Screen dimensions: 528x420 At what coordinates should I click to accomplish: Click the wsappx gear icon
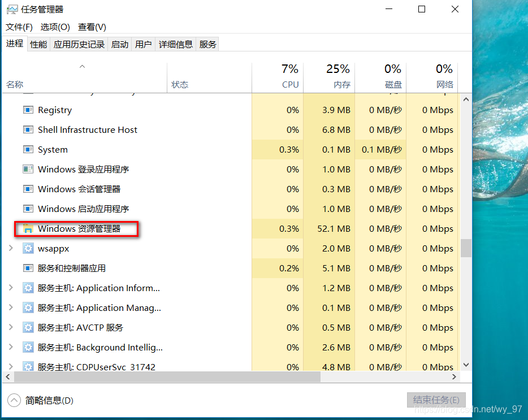coord(28,248)
